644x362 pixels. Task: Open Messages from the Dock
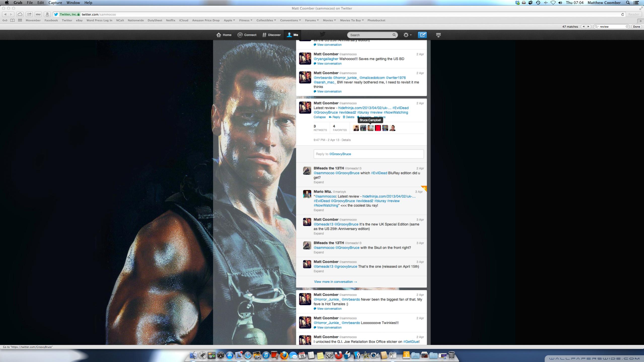point(293,355)
